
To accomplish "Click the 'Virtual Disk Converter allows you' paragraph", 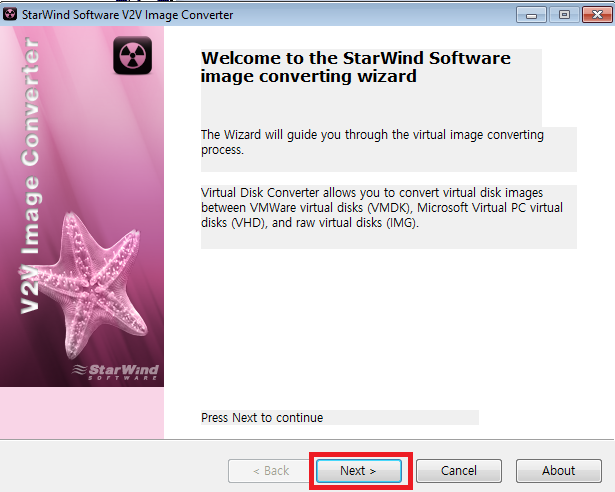I will pyautogui.click(x=382, y=208).
